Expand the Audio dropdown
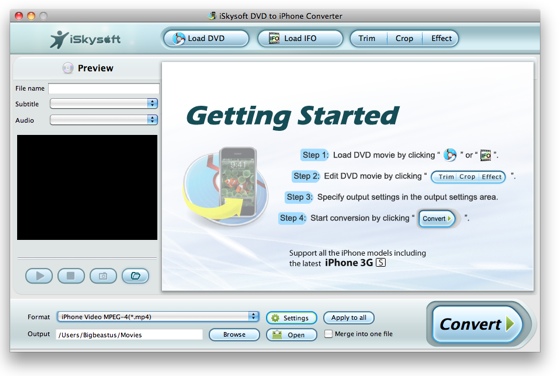Viewport: 560px width, 376px height. [104, 120]
